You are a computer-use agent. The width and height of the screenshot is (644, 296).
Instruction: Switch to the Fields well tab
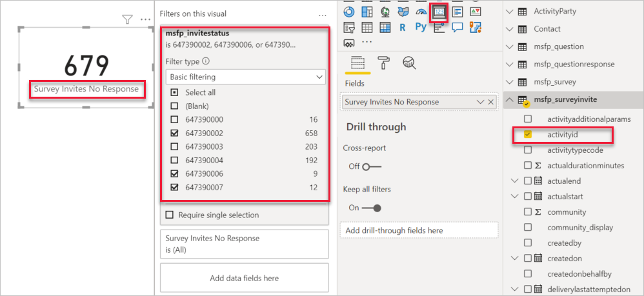357,63
